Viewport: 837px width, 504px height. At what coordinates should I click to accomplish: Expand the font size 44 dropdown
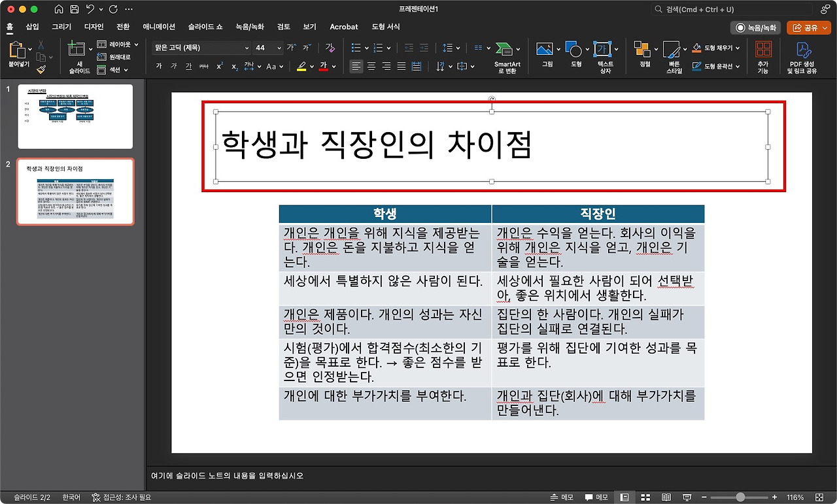[279, 48]
